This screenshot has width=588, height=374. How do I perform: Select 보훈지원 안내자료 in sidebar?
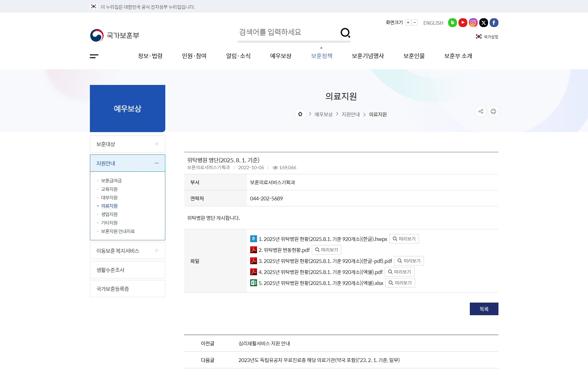click(118, 231)
